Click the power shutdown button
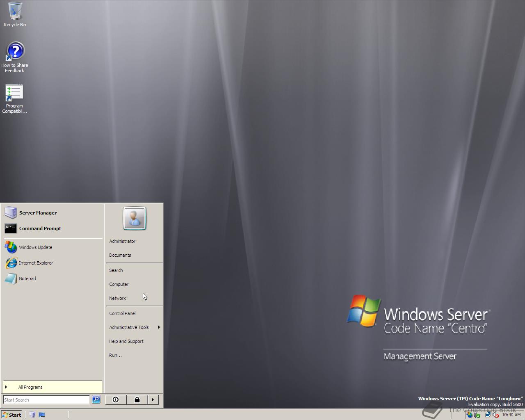525x420 pixels. pyautogui.click(x=116, y=399)
